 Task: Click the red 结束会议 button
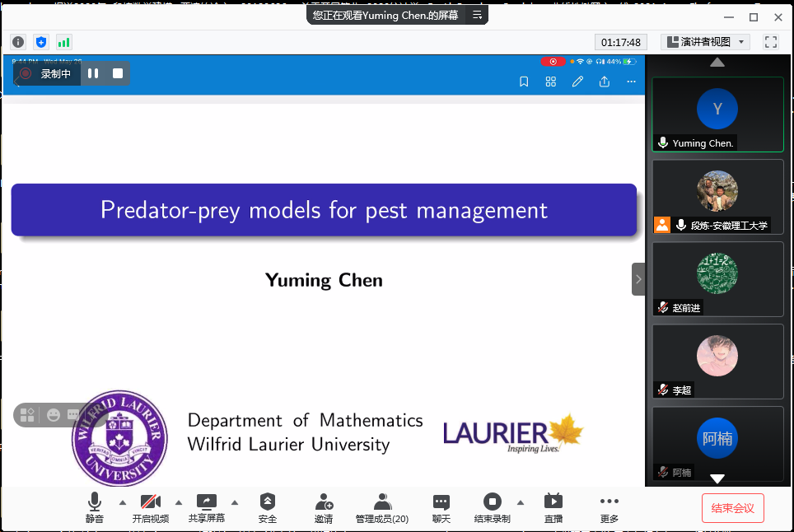point(732,508)
